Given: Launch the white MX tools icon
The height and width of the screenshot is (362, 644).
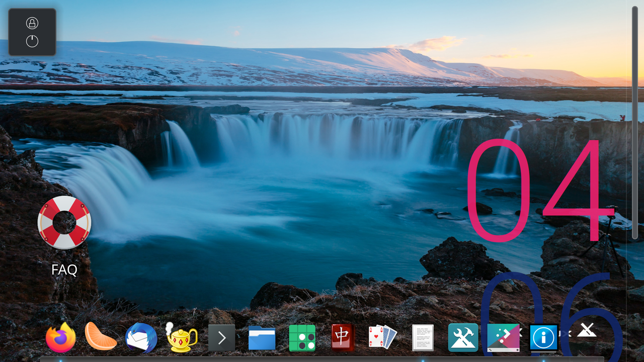Looking at the screenshot, I should click(586, 330).
